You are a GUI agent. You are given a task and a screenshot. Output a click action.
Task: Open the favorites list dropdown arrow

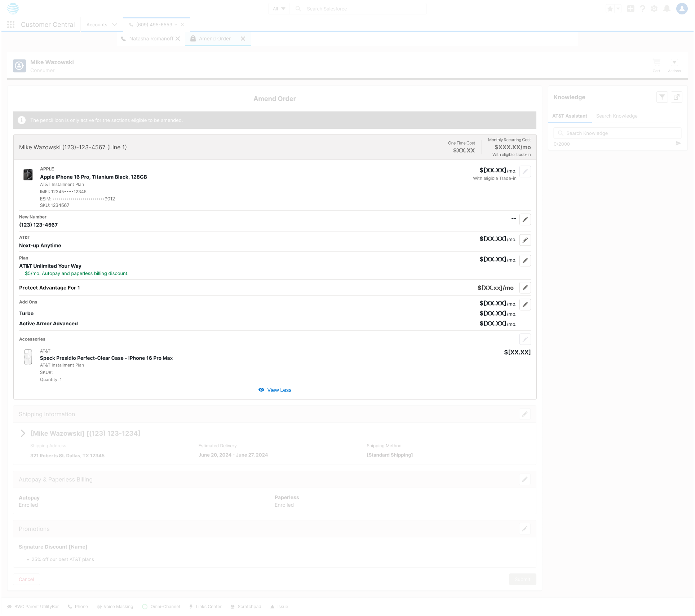tap(618, 9)
